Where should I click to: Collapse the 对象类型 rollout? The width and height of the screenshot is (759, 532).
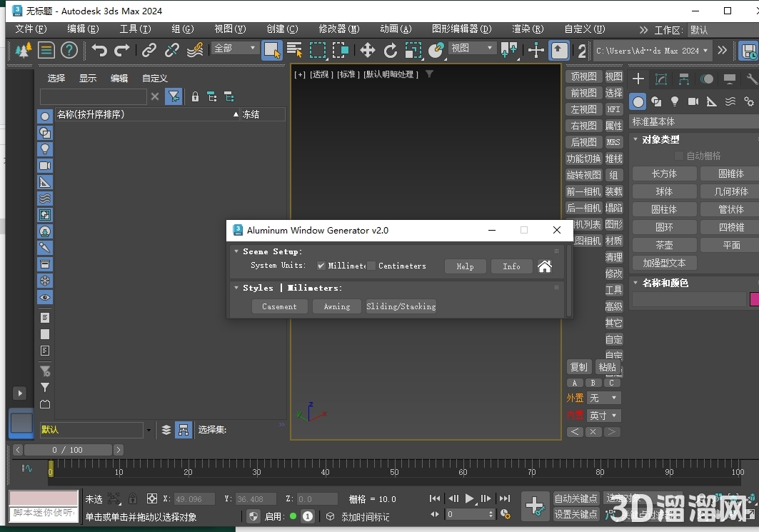pyautogui.click(x=635, y=139)
